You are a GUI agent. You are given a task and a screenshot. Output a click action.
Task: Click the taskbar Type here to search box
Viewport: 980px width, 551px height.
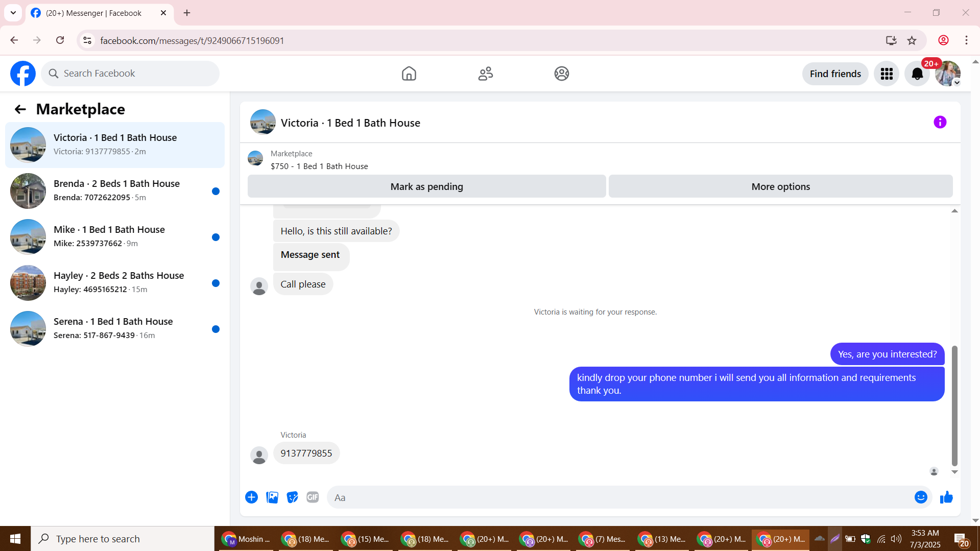[x=123, y=539]
